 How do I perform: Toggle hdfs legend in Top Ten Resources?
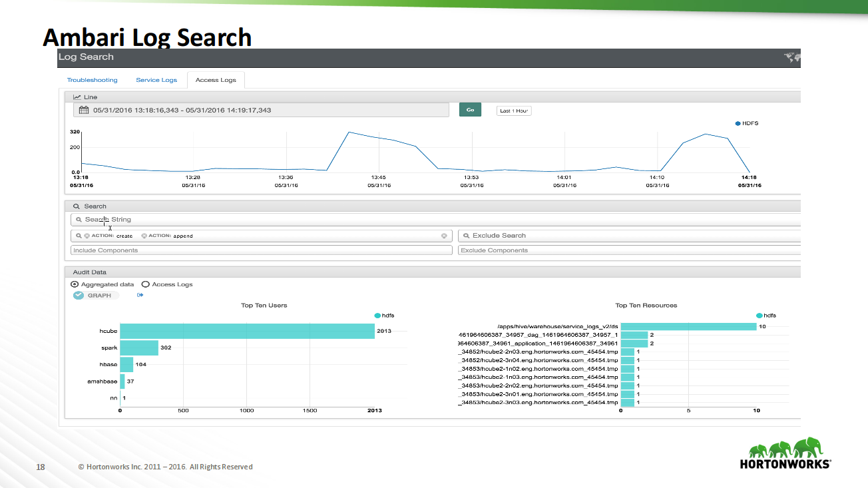pyautogui.click(x=766, y=316)
